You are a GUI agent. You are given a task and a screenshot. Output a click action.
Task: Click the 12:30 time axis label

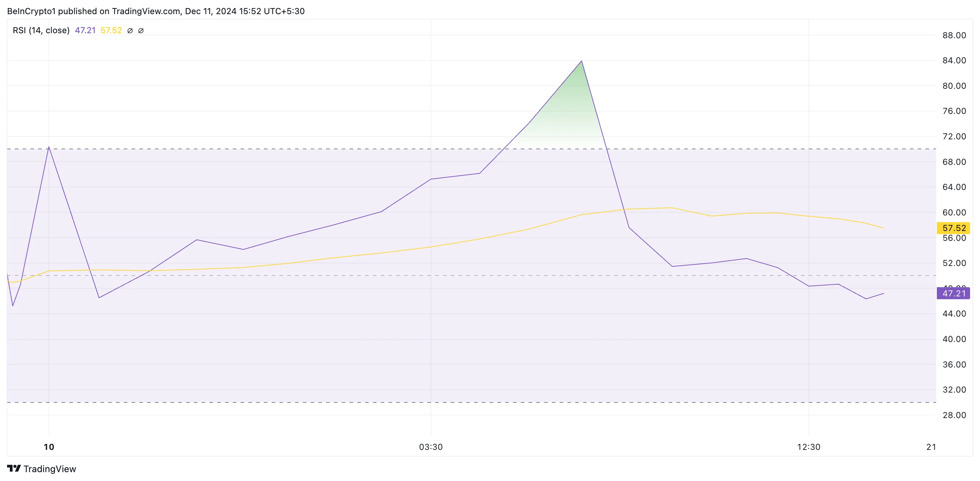click(x=808, y=447)
